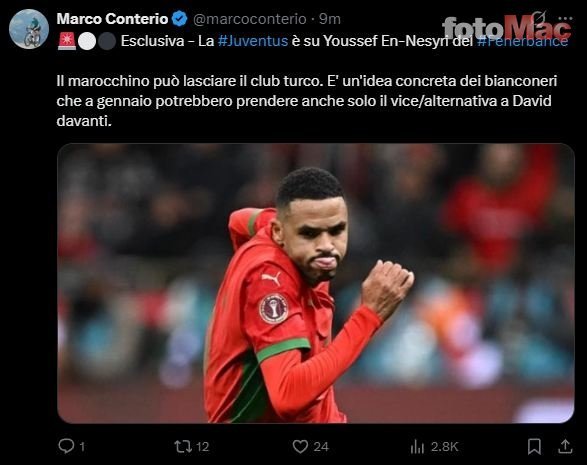The width and height of the screenshot is (587, 465).
Task: Click the @marcoconterio handle
Action: click(250, 19)
